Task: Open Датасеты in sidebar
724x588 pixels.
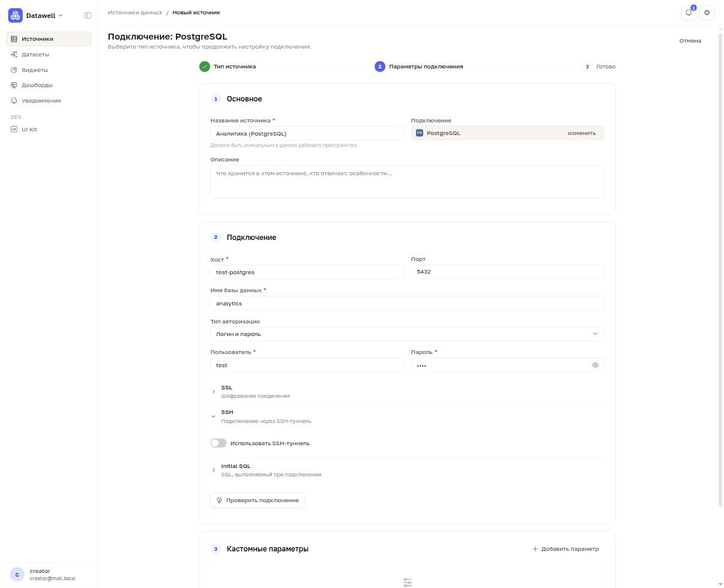Action: pyautogui.click(x=49, y=55)
